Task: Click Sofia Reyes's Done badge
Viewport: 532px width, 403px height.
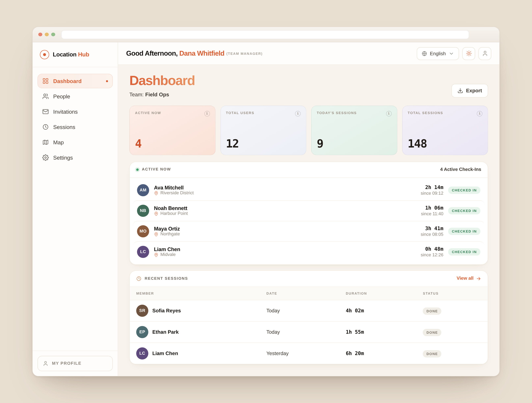Action: 432,311
